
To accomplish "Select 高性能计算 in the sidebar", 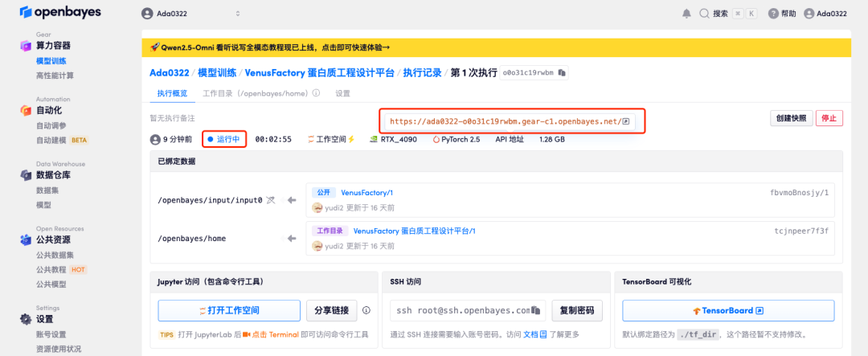I will click(x=55, y=76).
